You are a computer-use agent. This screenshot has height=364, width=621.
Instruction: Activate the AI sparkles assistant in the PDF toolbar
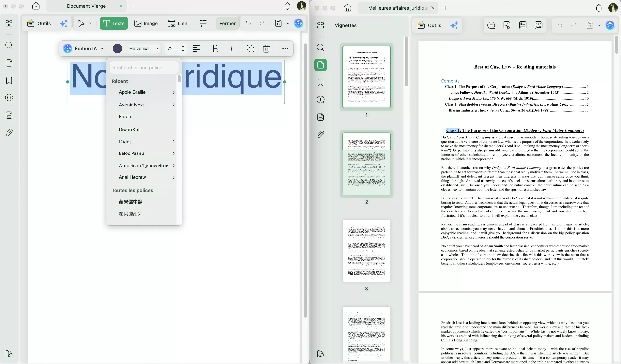(x=454, y=25)
